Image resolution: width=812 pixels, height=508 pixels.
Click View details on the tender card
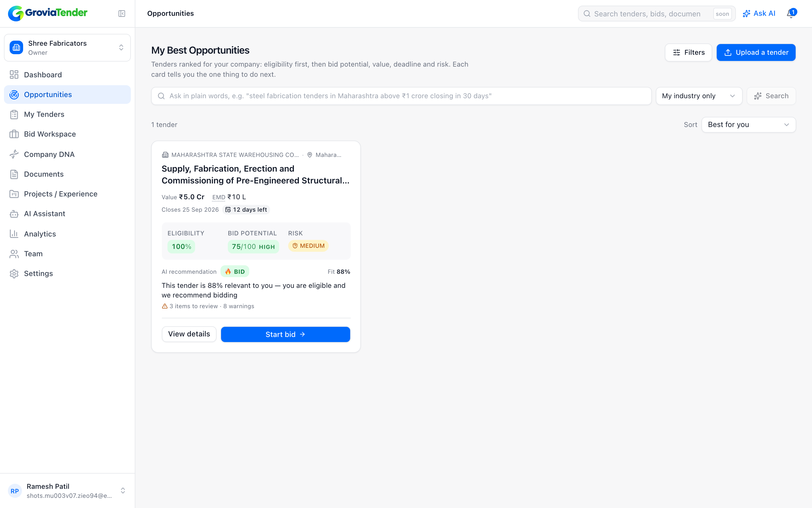(189, 334)
